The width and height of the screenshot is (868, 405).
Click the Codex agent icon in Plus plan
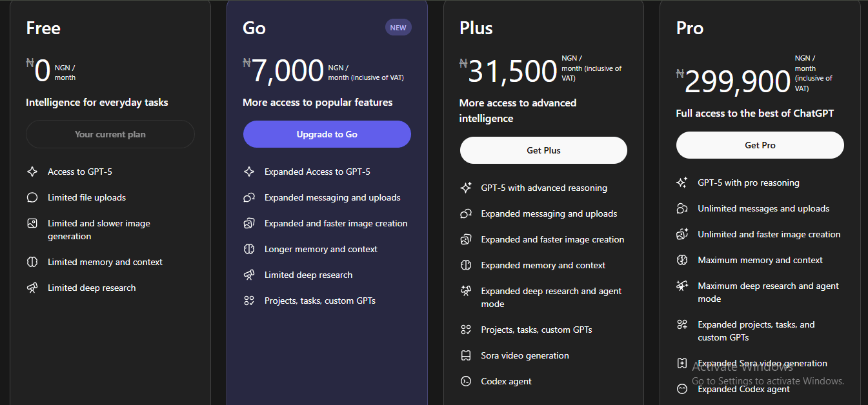click(x=466, y=381)
